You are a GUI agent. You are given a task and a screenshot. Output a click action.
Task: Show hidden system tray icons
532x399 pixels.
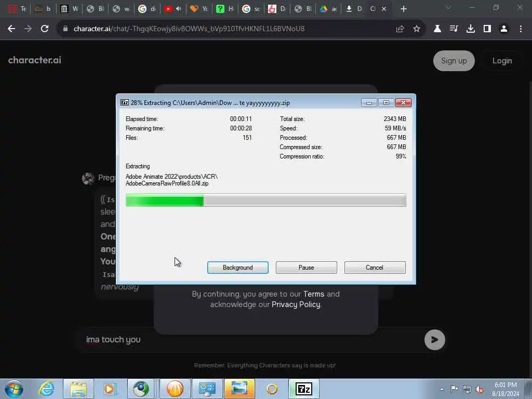pos(442,389)
